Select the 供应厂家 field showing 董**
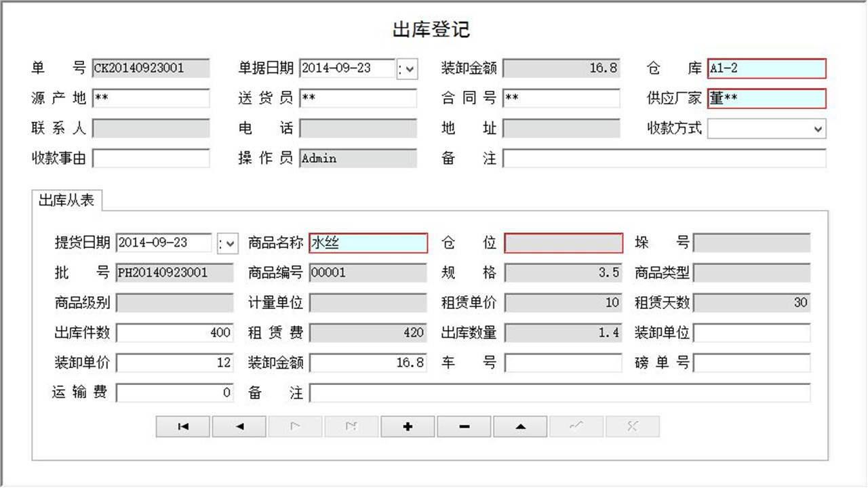 [x=766, y=98]
